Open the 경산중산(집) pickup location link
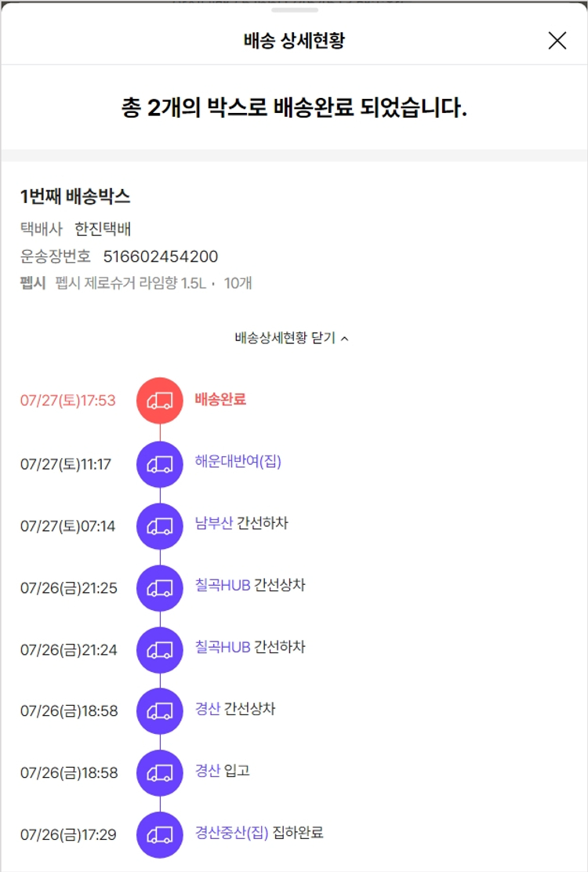 [231, 832]
